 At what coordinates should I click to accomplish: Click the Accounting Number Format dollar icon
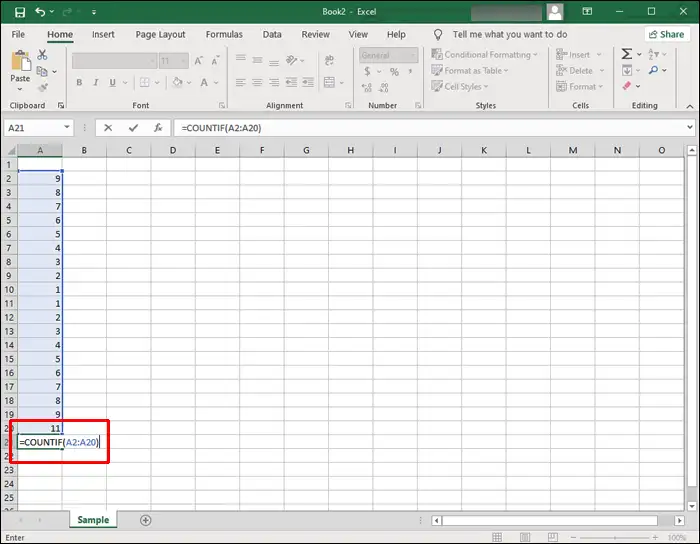click(x=367, y=71)
